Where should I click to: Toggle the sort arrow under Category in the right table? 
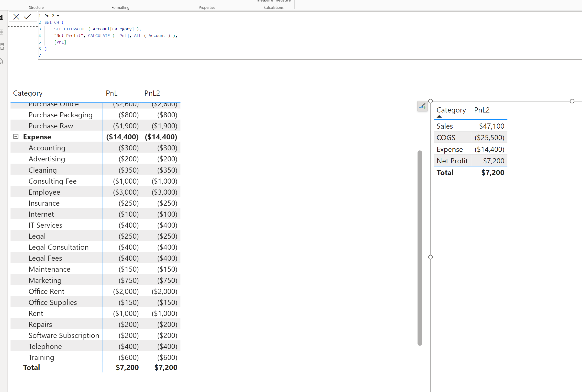pyautogui.click(x=439, y=116)
